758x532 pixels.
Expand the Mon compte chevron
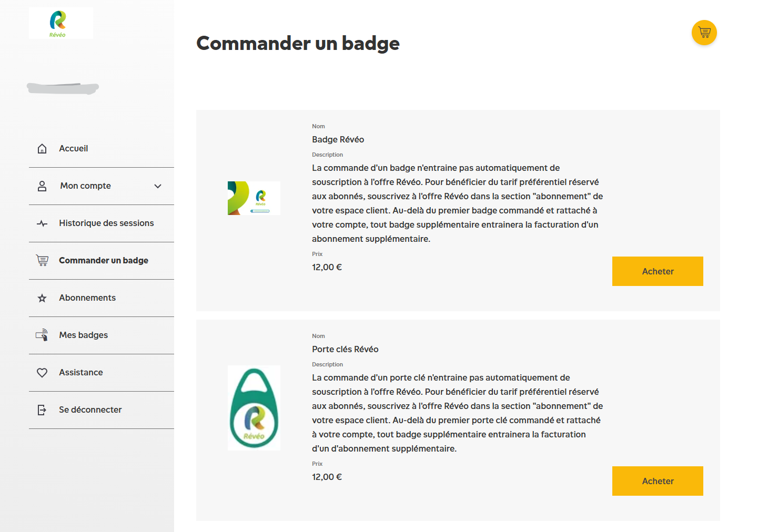pos(158,186)
